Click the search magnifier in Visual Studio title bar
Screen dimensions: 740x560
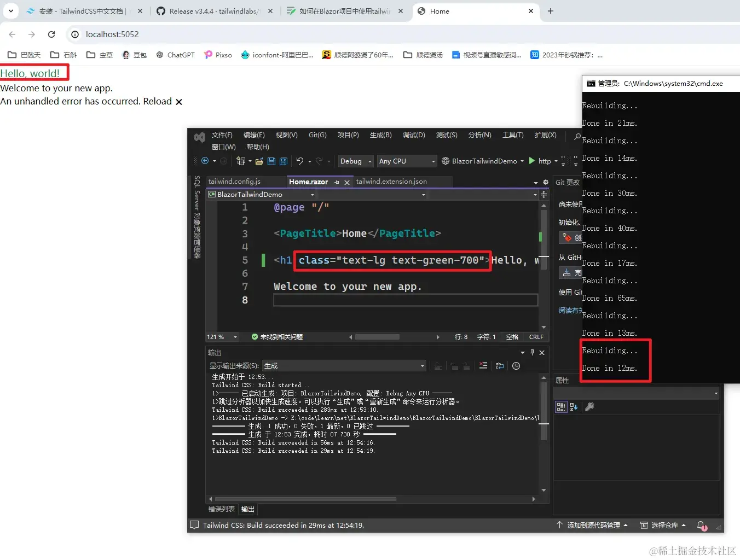click(577, 137)
